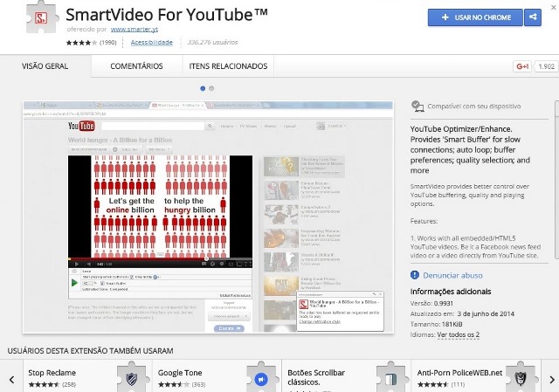The width and height of the screenshot is (559, 392).
Task: Open the Google Tone extension title
Action: pyautogui.click(x=180, y=373)
